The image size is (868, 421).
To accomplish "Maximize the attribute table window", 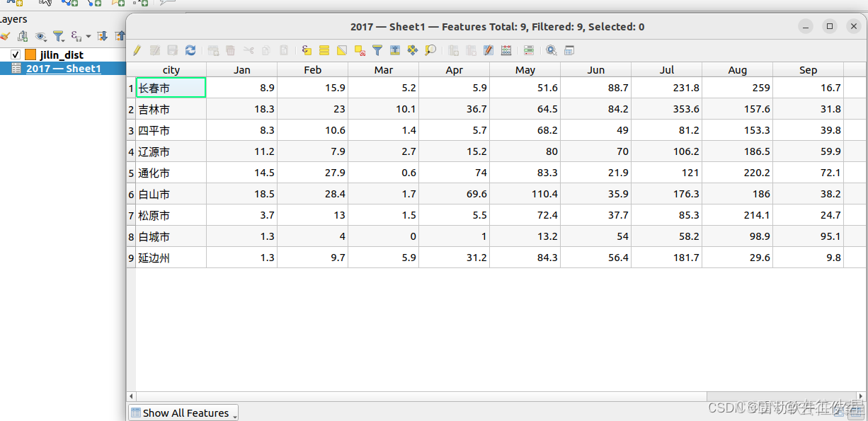I will click(830, 26).
